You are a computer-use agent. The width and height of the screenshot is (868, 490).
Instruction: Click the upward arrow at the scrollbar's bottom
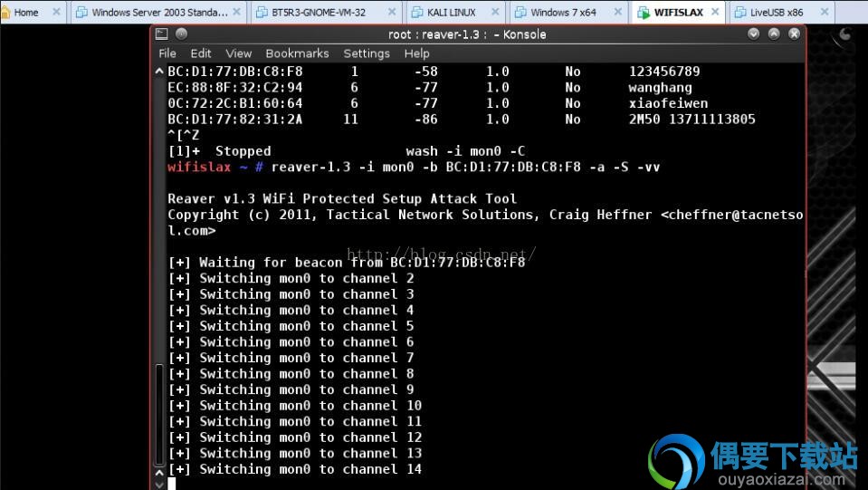159,473
